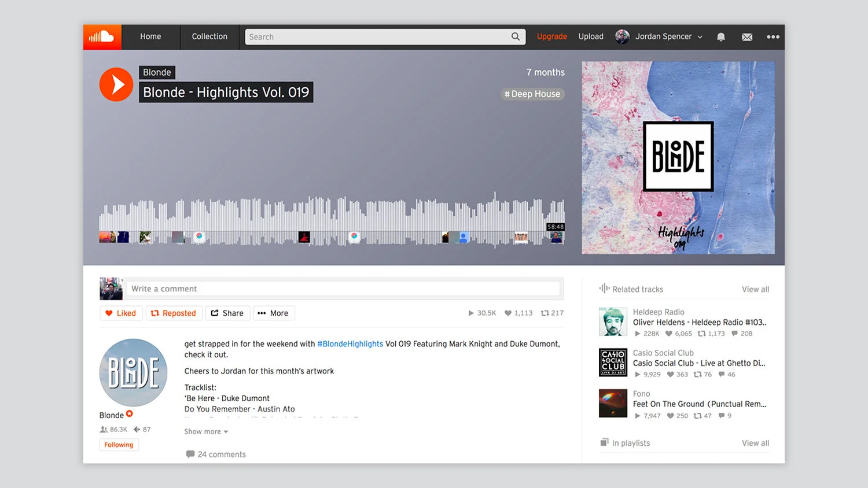The width and height of the screenshot is (868, 488).
Task: Expand the description with Show more
Action: point(206,431)
